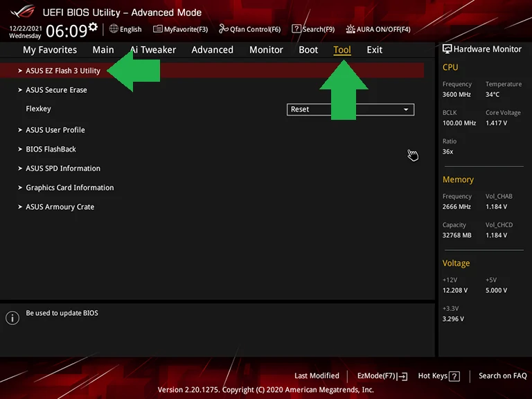Click the globe icon for English language
The width and height of the screenshot is (532, 399).
click(114, 29)
